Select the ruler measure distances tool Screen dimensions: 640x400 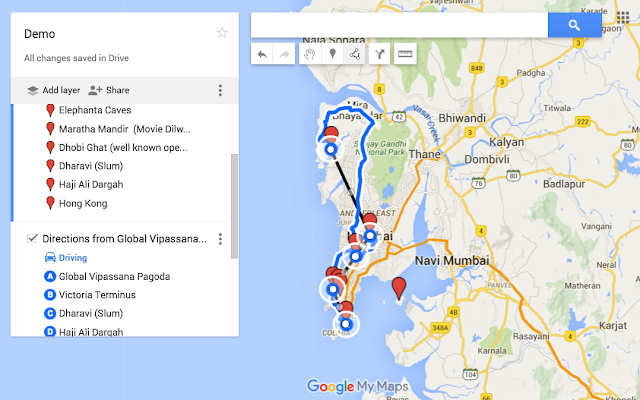405,54
